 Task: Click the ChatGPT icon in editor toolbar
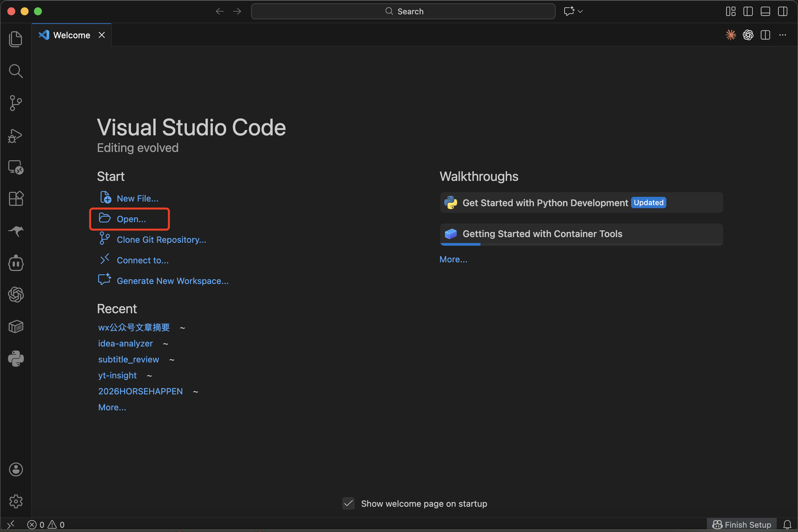coord(748,35)
